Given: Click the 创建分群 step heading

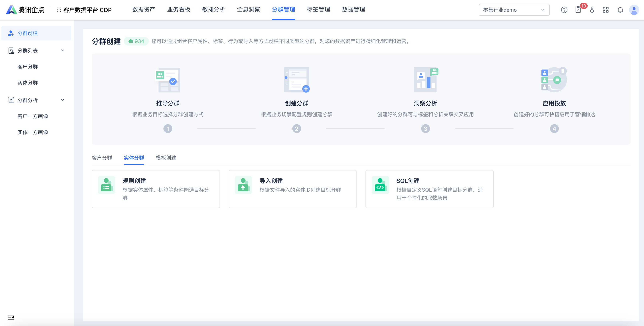Looking at the screenshot, I should pos(297,103).
